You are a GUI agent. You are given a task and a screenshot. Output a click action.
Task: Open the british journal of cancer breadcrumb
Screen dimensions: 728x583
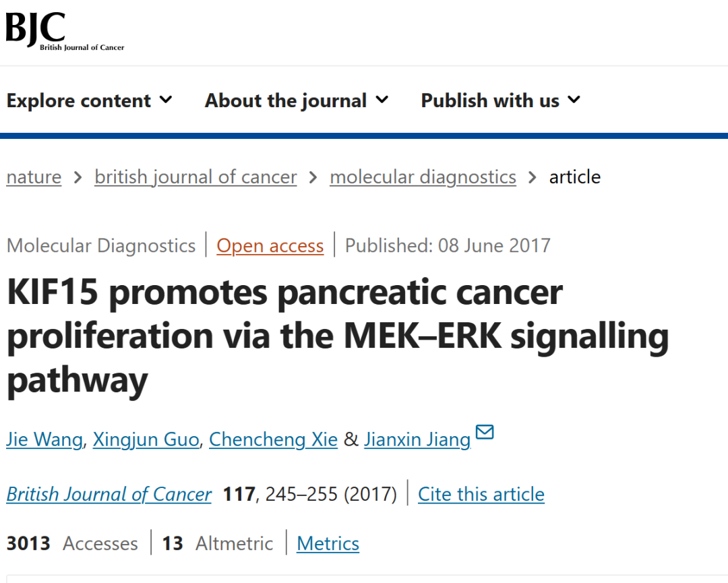point(195,177)
